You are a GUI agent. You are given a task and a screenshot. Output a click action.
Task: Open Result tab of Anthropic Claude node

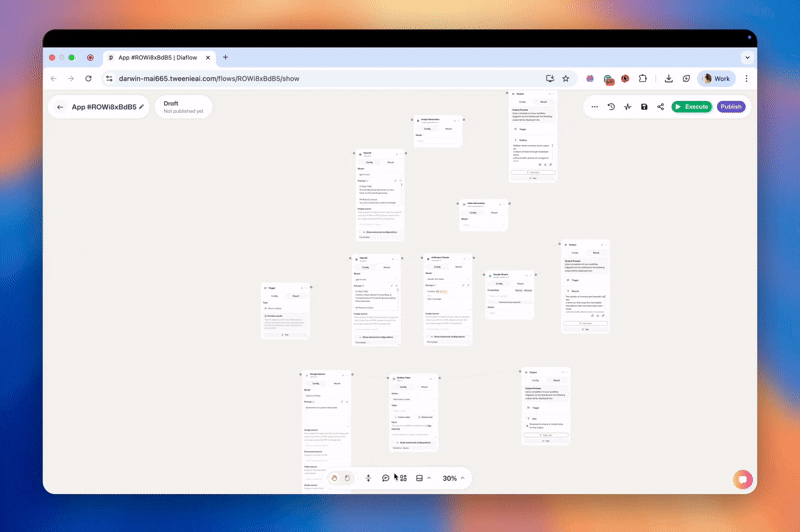click(459, 267)
